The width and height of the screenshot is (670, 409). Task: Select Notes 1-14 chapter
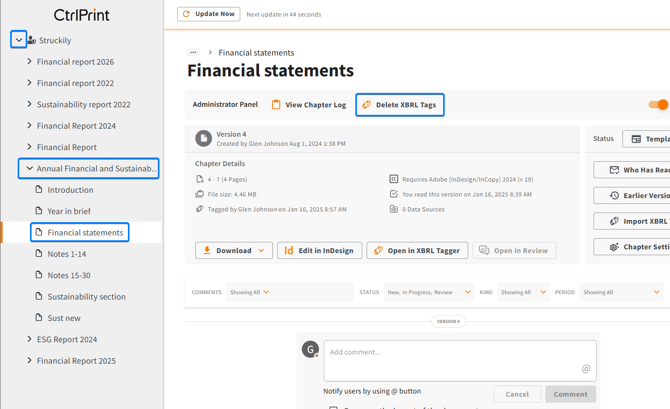click(x=67, y=254)
